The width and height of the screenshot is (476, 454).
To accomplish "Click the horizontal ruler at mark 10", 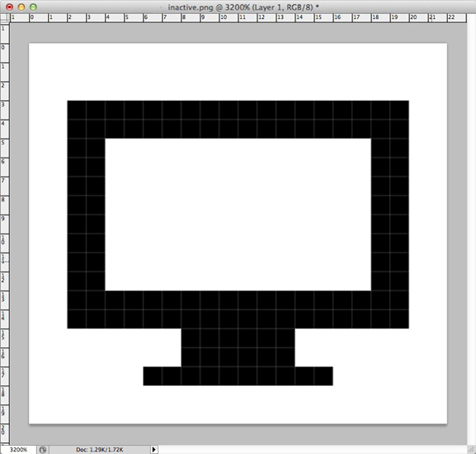I will pyautogui.click(x=224, y=17).
